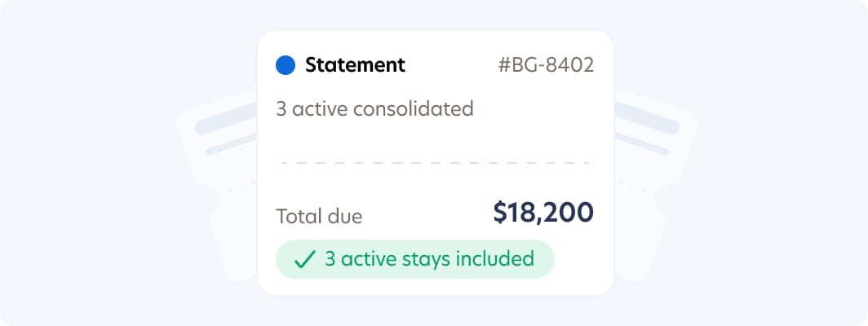868x326 pixels.
Task: Select the $18,200 total amount
Action: (x=543, y=213)
